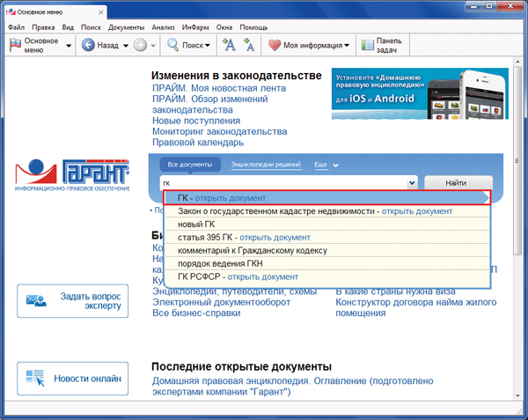The image size is (528, 420).
Task: Increase font size with larger A icon
Action: coord(229,45)
